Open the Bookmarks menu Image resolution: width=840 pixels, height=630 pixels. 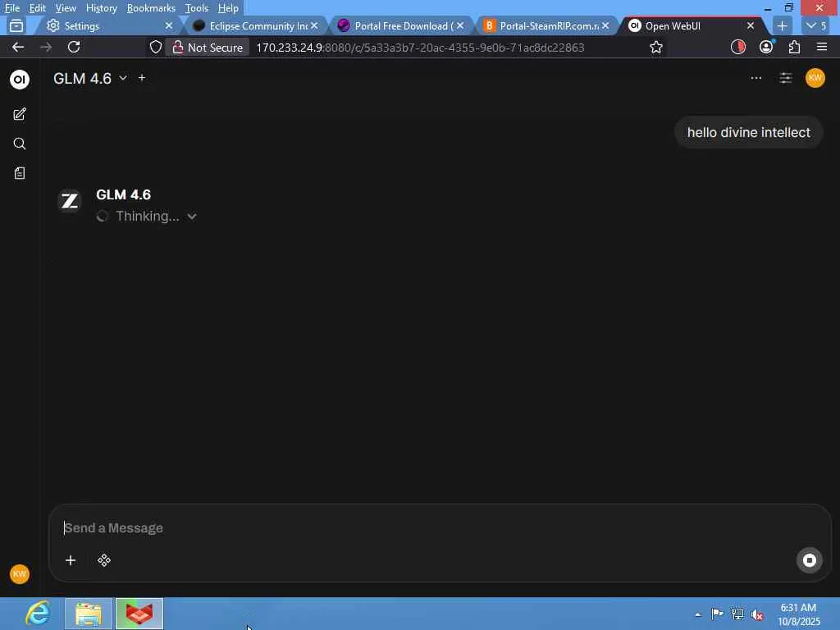(151, 8)
